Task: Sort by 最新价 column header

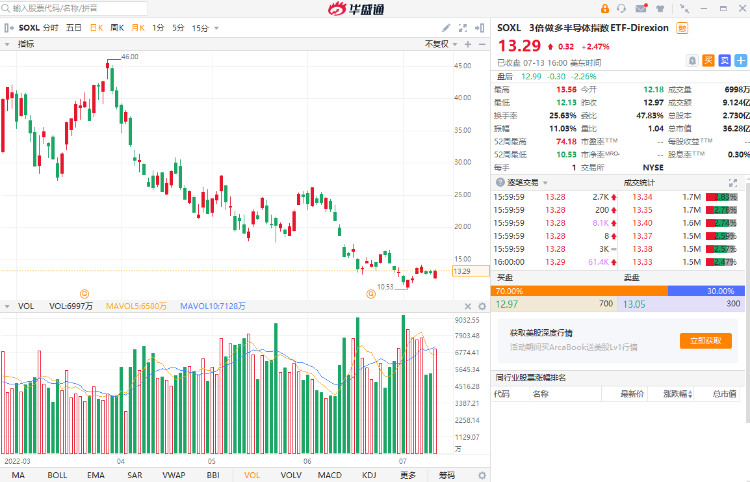Action: click(632, 394)
